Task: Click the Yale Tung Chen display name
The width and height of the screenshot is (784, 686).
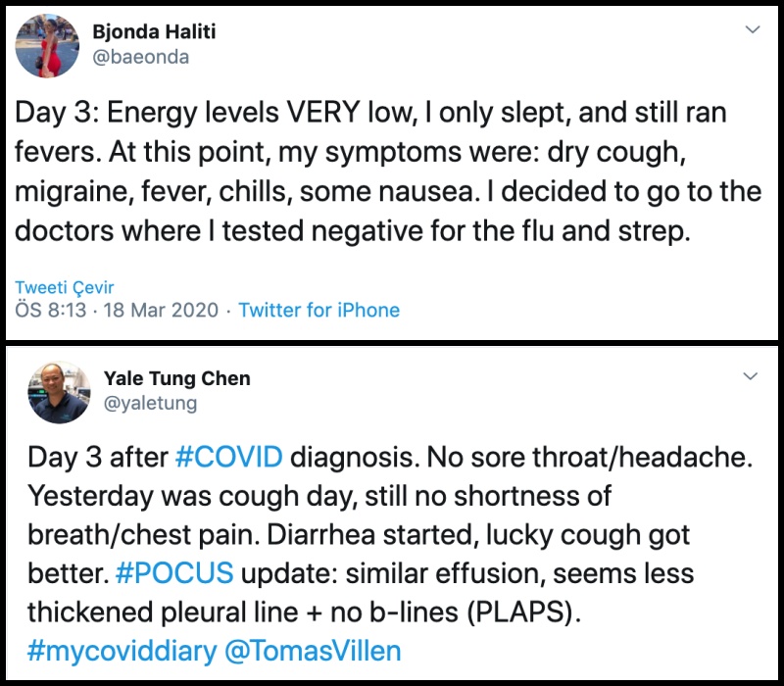Action: [177, 378]
